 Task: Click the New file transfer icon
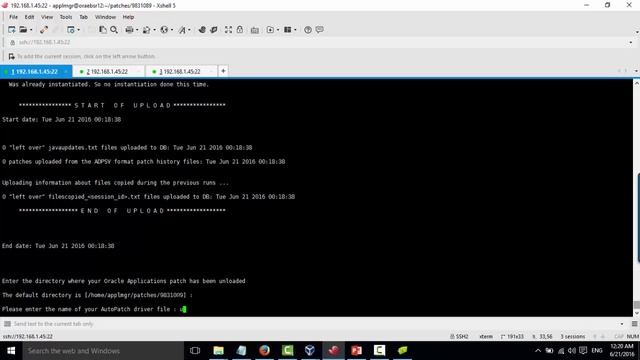point(270,30)
